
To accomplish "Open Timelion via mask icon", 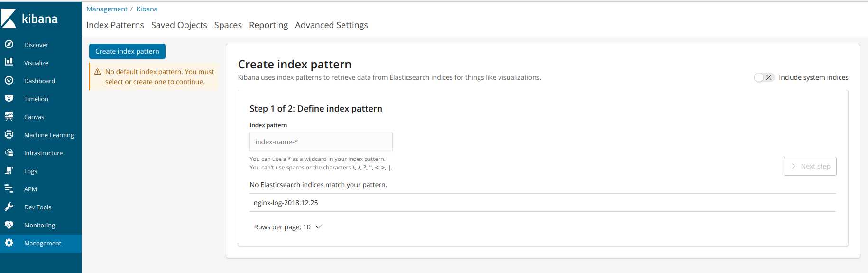I will coord(9,98).
